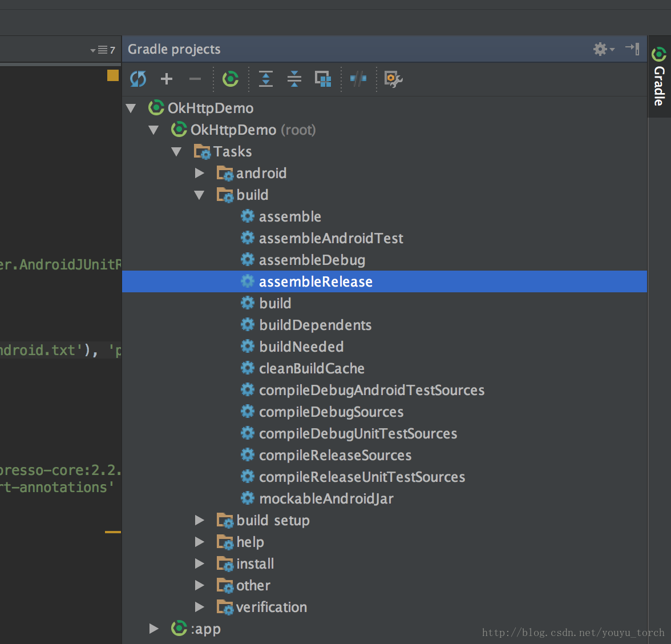Click the install folder icon

click(x=225, y=564)
